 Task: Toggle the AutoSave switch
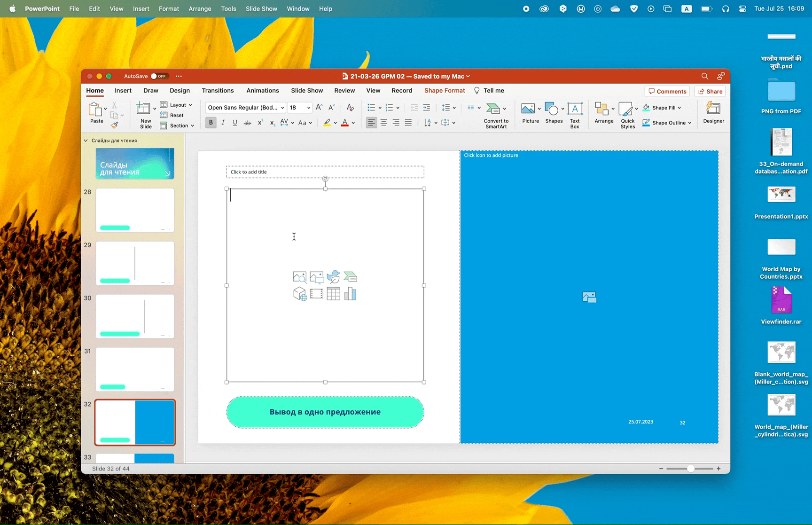click(159, 76)
